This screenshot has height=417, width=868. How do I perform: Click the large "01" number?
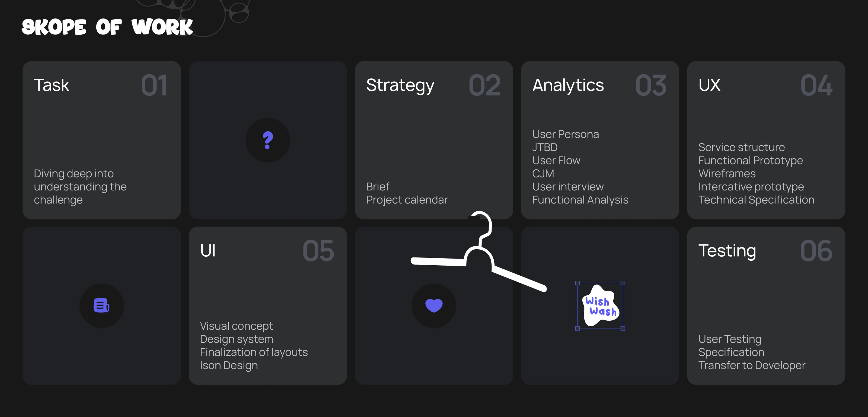click(154, 86)
